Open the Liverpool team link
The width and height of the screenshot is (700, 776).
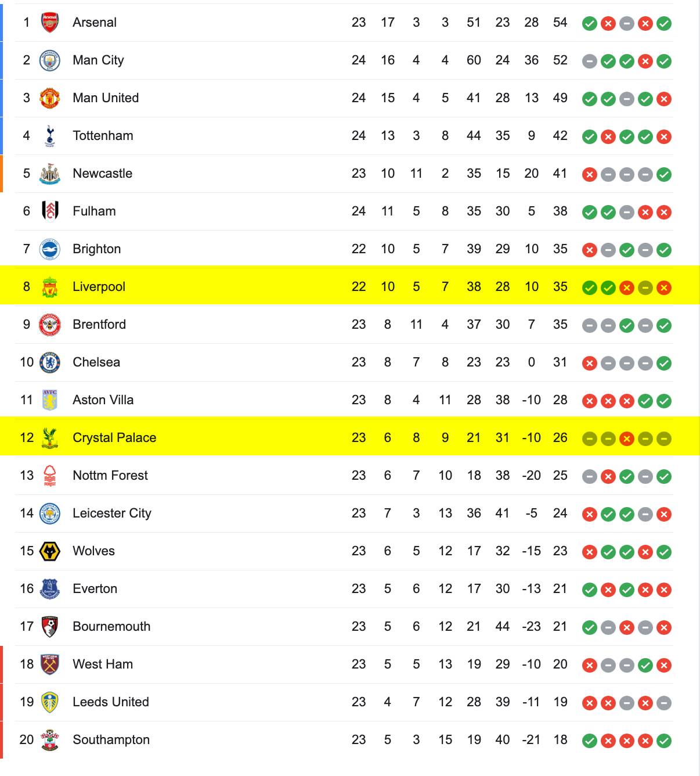(99, 287)
